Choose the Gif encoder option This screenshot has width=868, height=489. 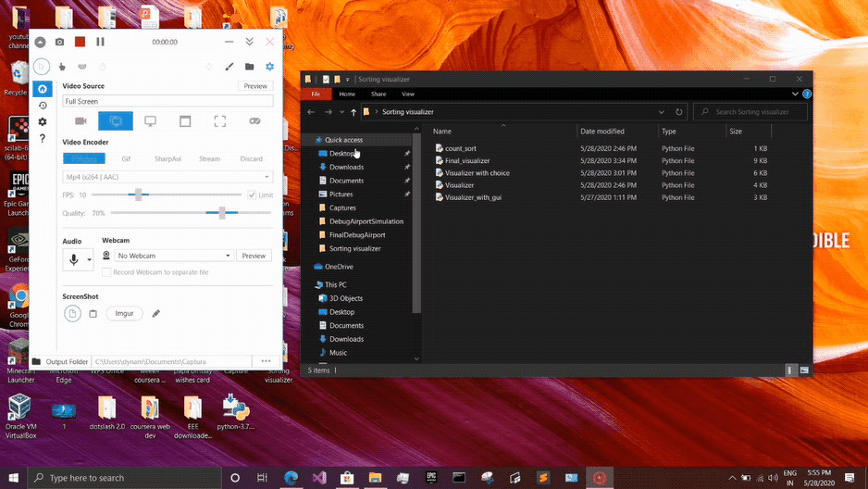[x=126, y=159]
